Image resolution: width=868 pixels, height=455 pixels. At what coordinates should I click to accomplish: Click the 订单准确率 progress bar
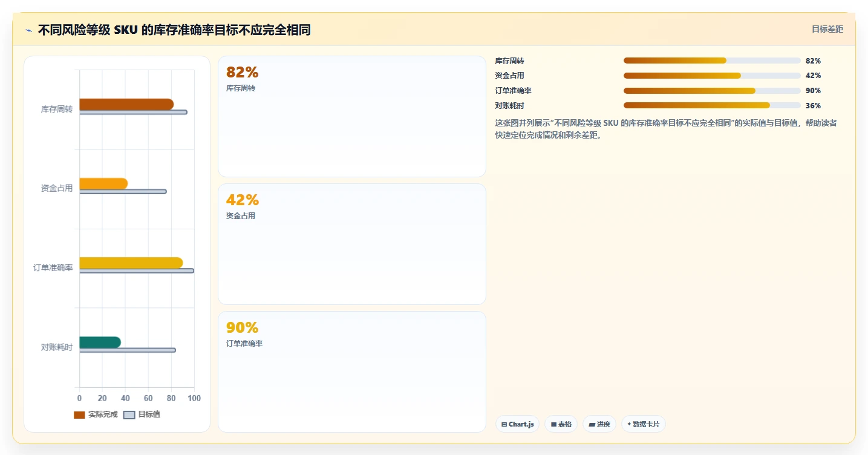(x=712, y=91)
